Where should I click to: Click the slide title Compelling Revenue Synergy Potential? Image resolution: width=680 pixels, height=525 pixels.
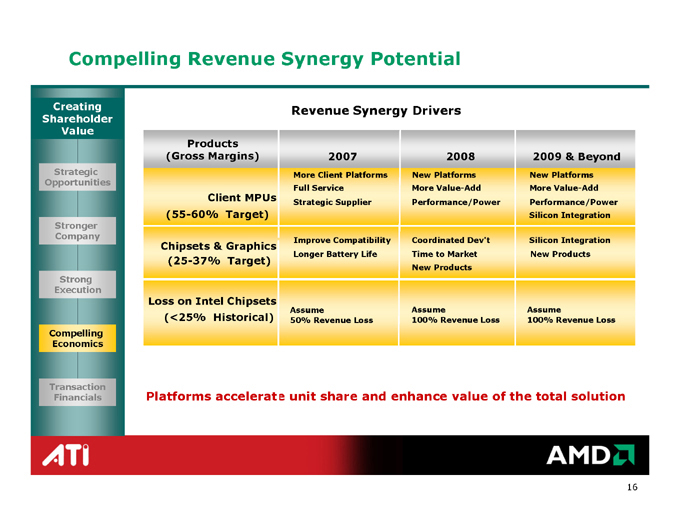coord(264,59)
